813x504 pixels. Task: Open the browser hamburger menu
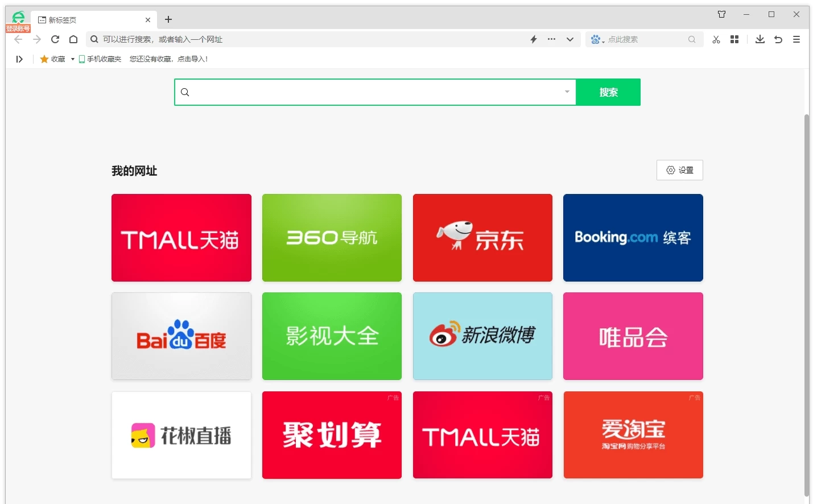[797, 39]
